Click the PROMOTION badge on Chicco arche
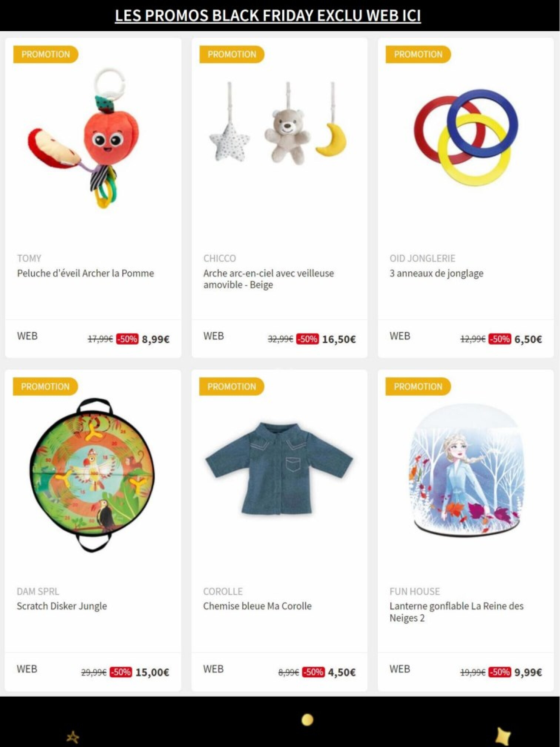The width and height of the screenshot is (560, 747). 232,54
